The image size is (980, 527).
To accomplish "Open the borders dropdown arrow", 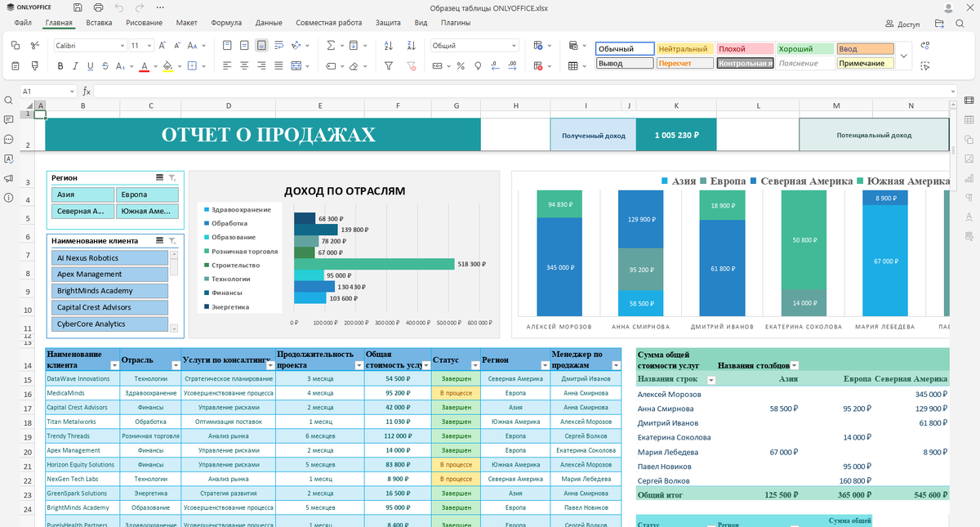I will pyautogui.click(x=203, y=65).
